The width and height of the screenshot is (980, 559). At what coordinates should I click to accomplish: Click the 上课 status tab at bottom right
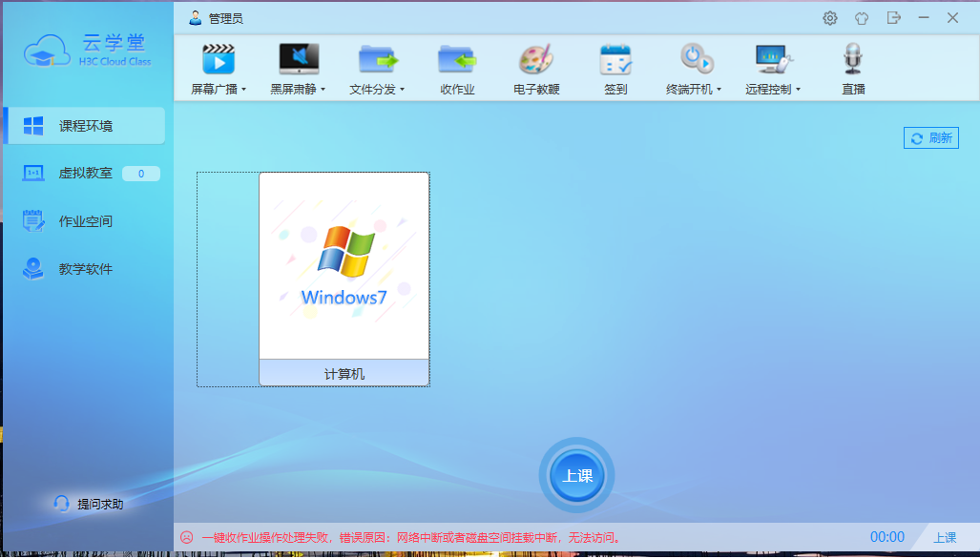(945, 537)
